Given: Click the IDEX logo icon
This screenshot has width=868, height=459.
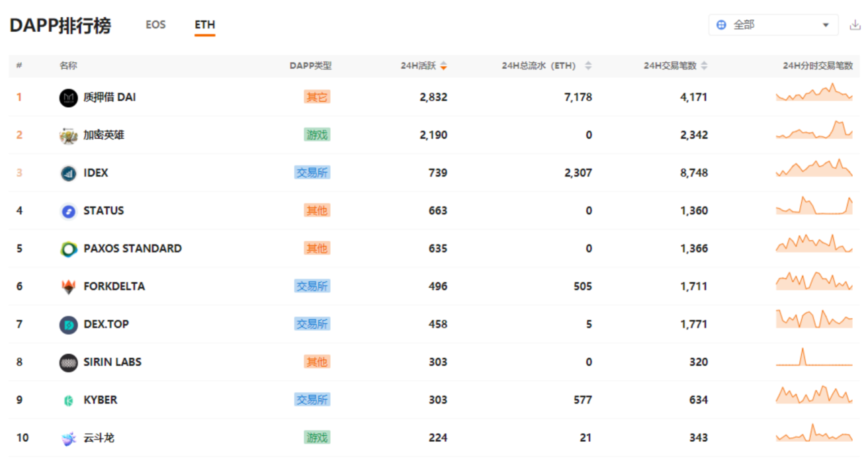Looking at the screenshot, I should [x=68, y=173].
